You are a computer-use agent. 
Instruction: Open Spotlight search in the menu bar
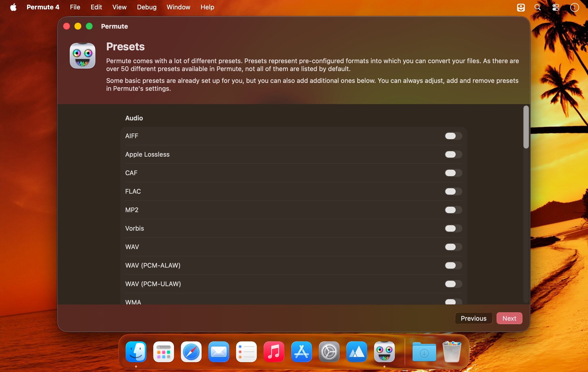coord(537,7)
